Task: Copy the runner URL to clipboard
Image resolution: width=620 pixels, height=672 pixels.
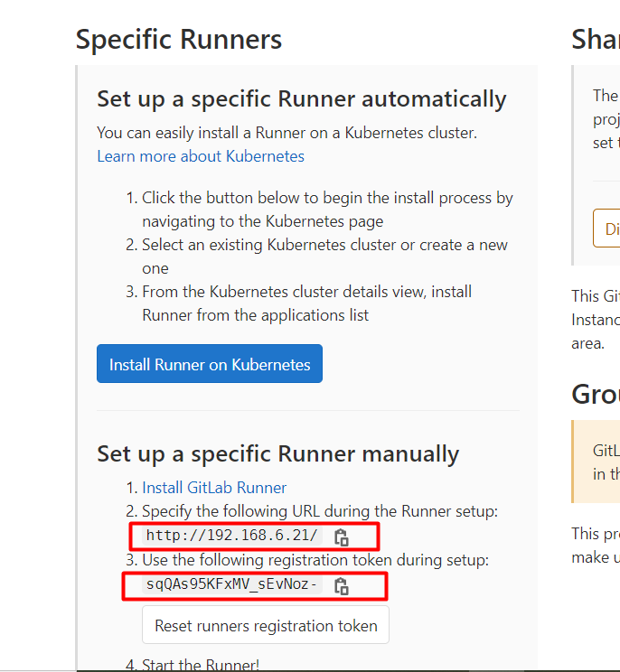Action: [x=342, y=537]
